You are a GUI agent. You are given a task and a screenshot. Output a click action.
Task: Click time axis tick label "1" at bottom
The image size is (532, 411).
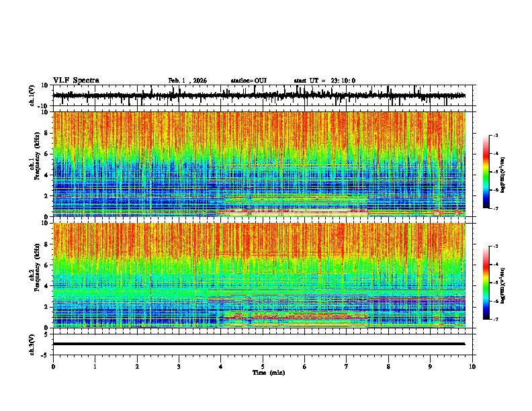coord(95,367)
